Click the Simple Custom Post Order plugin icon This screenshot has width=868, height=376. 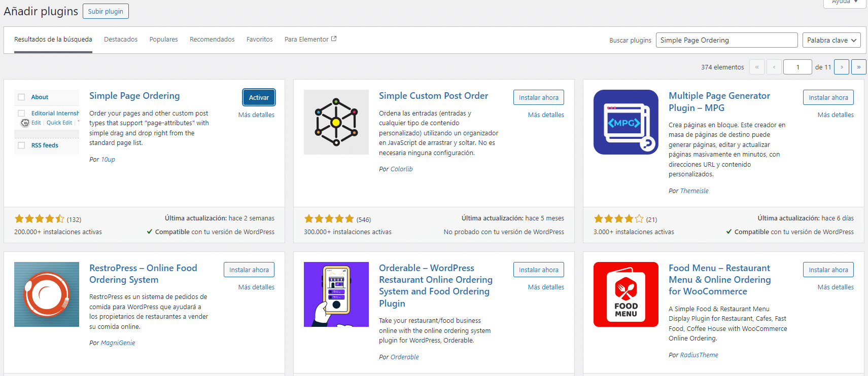click(x=336, y=122)
